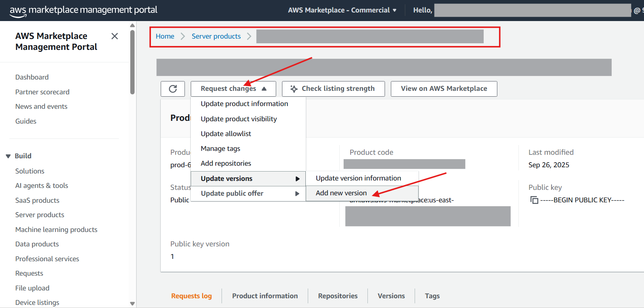The width and height of the screenshot is (644, 308).
Task: Open Professional services in the sidebar
Action: (47, 259)
